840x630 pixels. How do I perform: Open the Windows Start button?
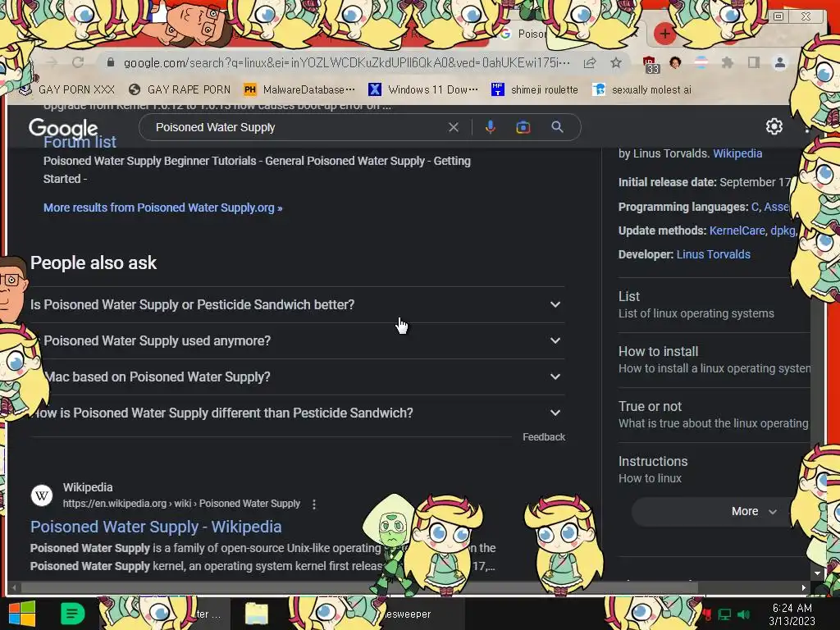(x=21, y=614)
